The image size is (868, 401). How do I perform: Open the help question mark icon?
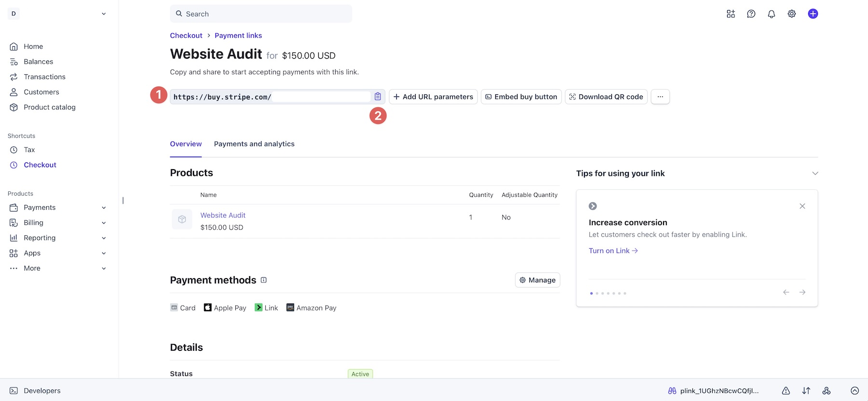click(751, 14)
